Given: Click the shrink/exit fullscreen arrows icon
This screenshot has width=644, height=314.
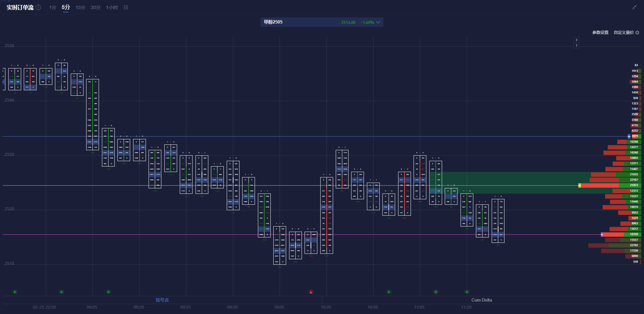Looking at the screenshot, I should click(x=634, y=7).
